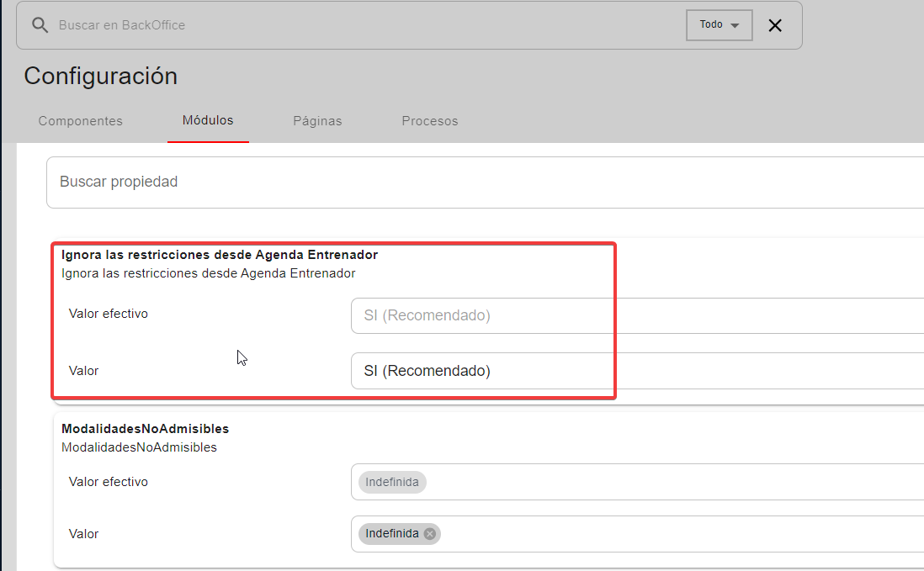Click the Buscar propiedad input field
The width and height of the screenshot is (924, 571).
click(x=485, y=182)
